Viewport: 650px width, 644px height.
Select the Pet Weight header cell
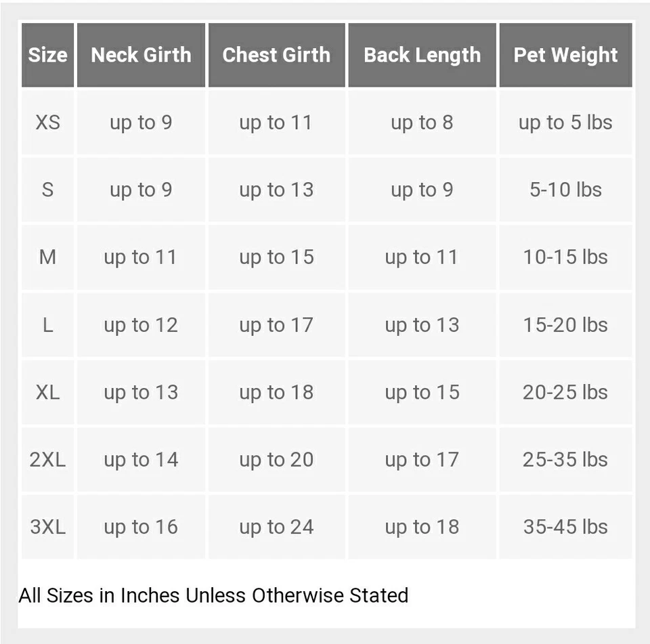pos(566,55)
